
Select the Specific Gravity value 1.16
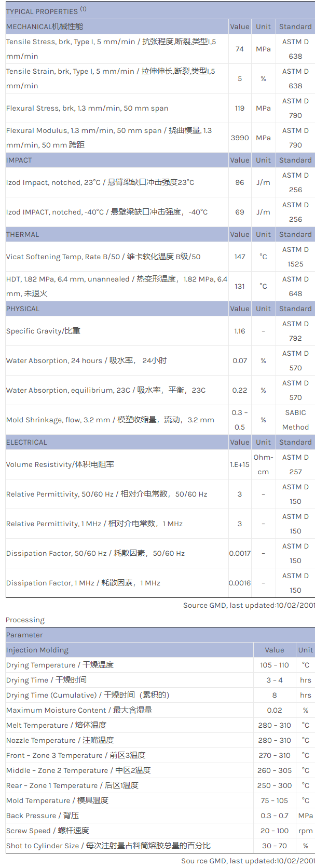coord(239,331)
